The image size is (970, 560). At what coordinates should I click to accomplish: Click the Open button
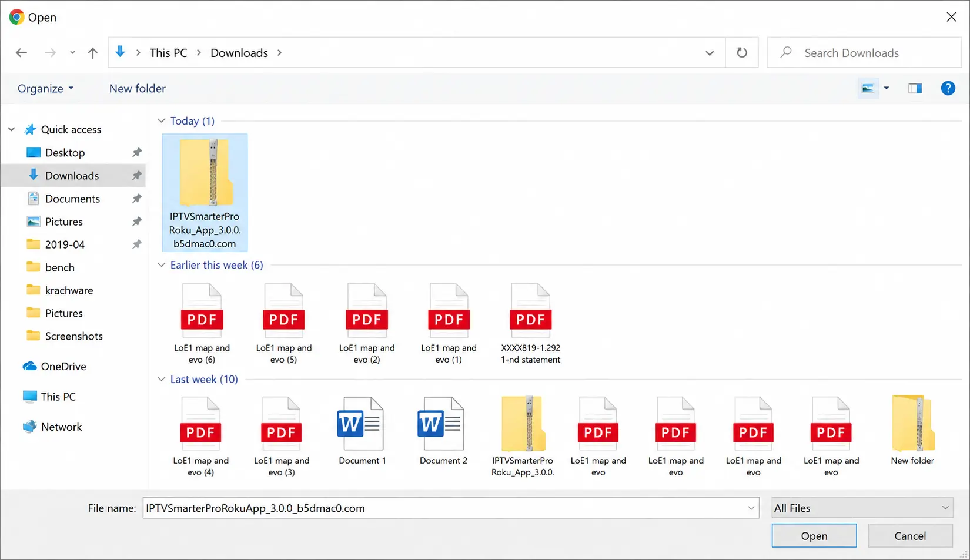click(x=814, y=536)
